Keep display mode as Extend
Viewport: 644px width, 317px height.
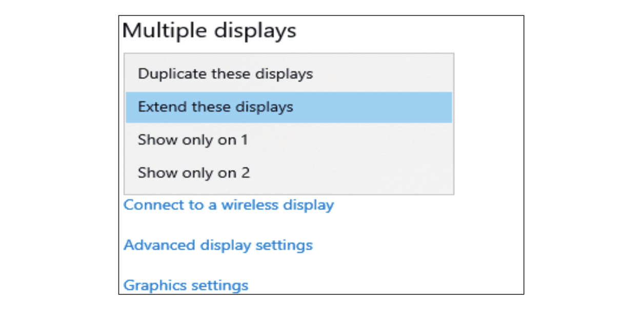(215, 107)
